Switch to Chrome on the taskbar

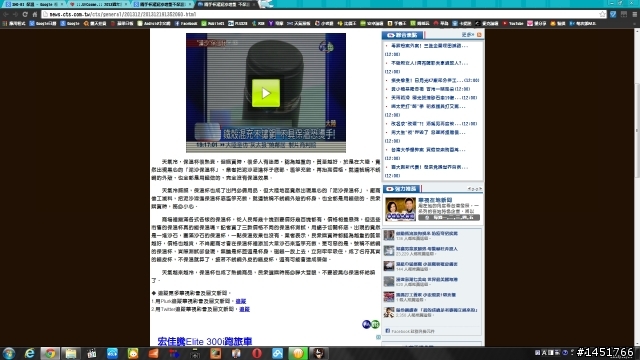[x=50, y=353]
